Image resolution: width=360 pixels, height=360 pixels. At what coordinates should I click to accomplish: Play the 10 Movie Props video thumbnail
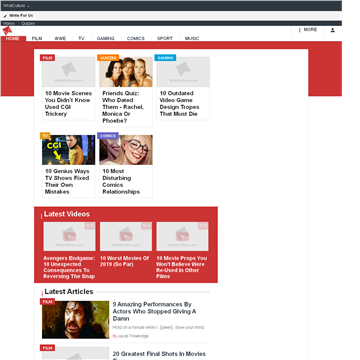click(182, 236)
